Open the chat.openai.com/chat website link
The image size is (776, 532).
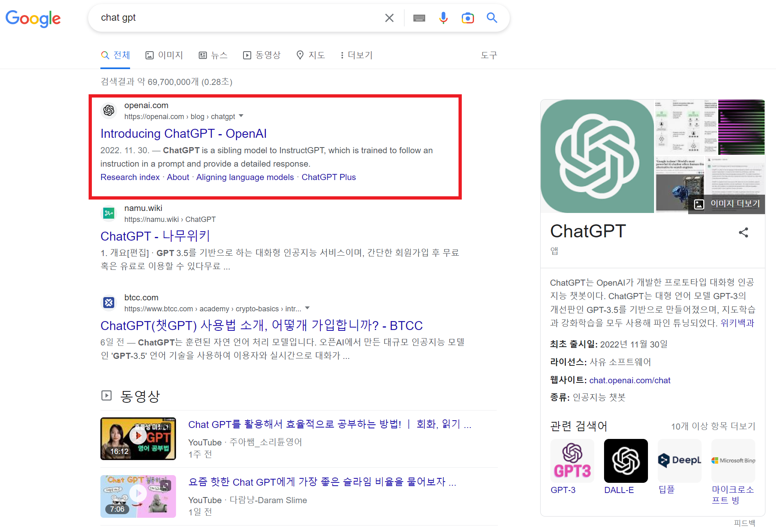(630, 380)
